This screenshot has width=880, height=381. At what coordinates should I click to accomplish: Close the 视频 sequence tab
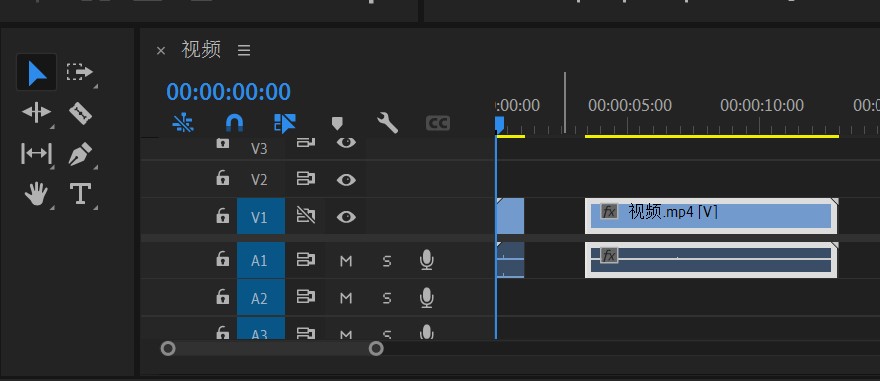(161, 51)
